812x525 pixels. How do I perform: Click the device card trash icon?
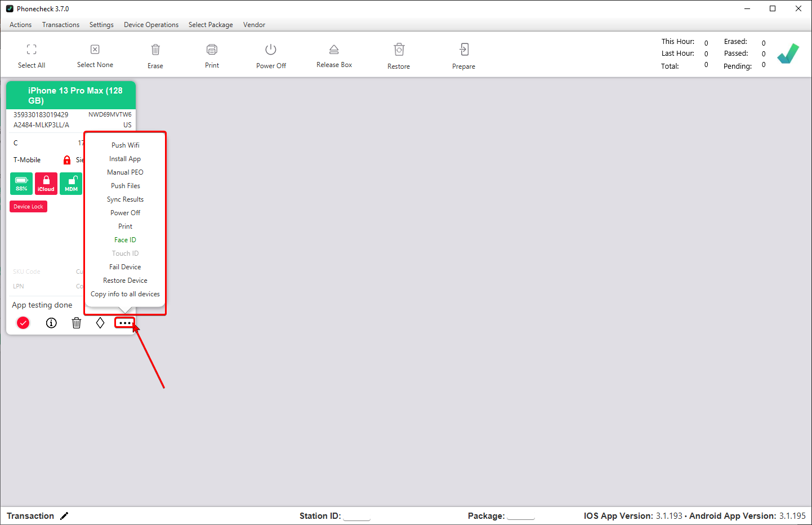[x=77, y=323]
